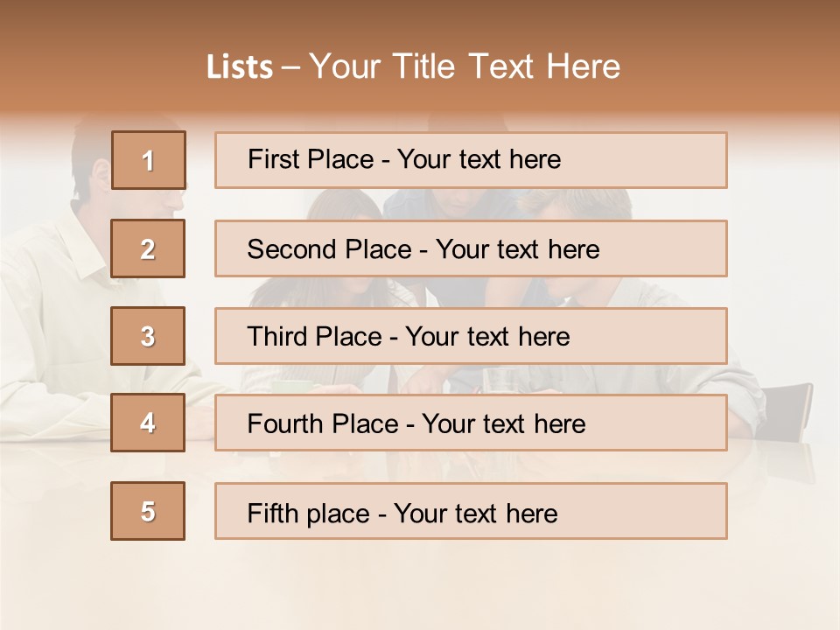Click the 'Third Place' text row
The image size is (840, 630).
[x=471, y=336]
